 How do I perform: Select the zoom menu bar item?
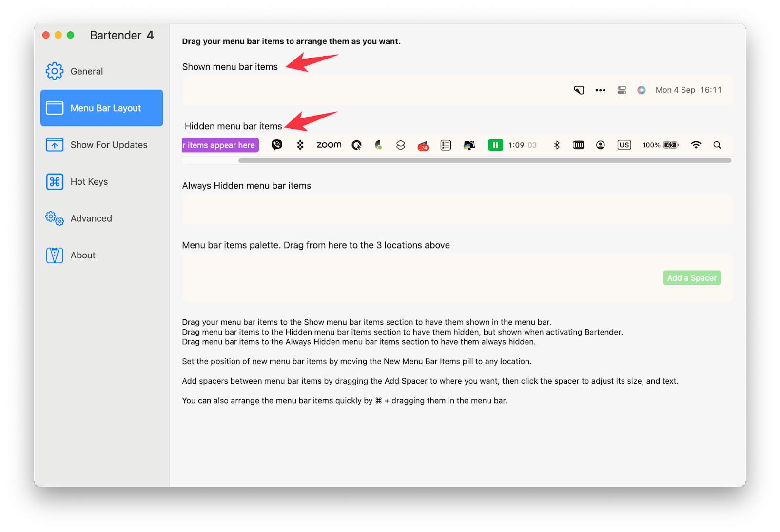pos(329,145)
